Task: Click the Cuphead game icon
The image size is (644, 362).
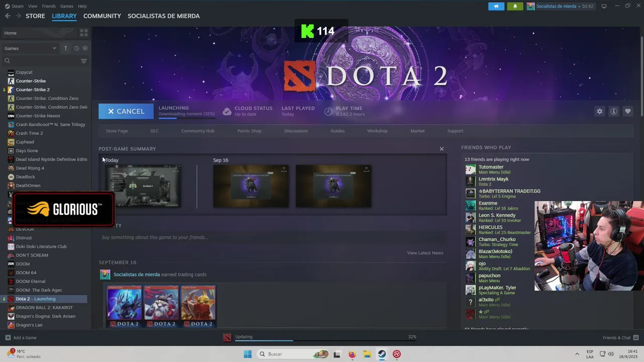Action: [x=11, y=142]
